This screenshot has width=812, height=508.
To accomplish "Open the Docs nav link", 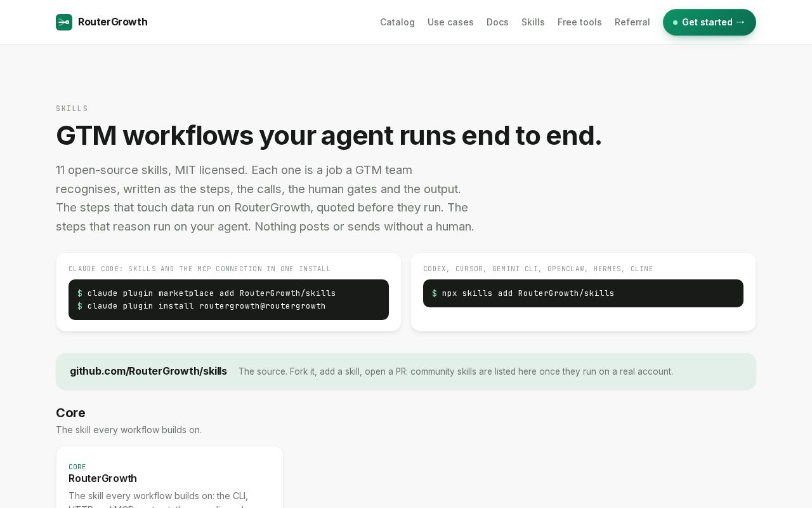I will click(497, 22).
